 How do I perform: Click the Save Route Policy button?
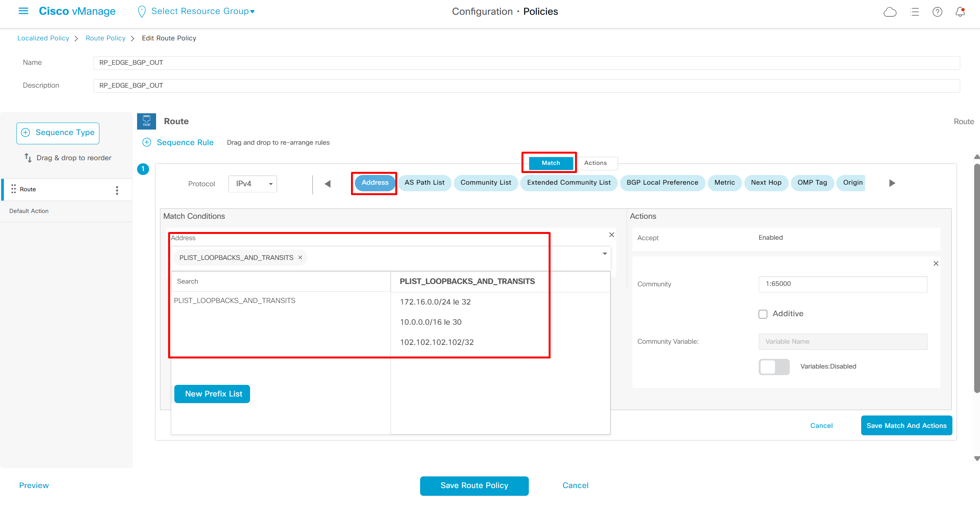(474, 486)
